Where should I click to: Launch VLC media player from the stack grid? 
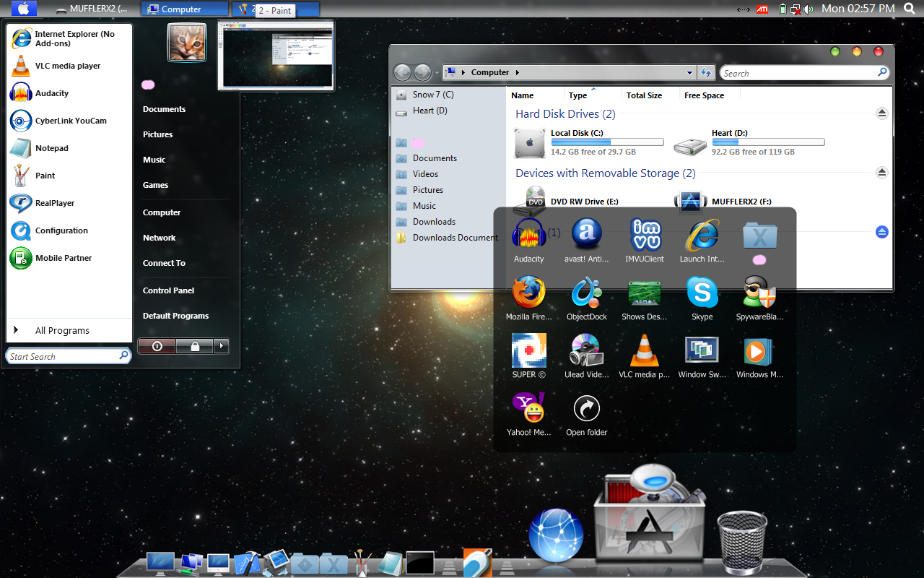[645, 350]
